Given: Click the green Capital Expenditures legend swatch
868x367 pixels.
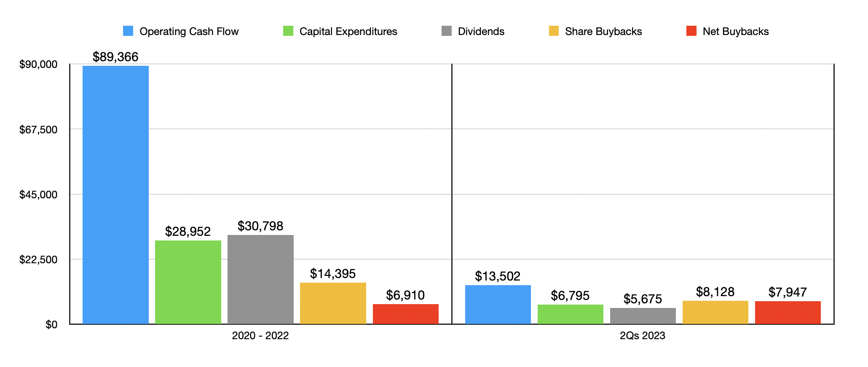Looking at the screenshot, I should (x=288, y=31).
